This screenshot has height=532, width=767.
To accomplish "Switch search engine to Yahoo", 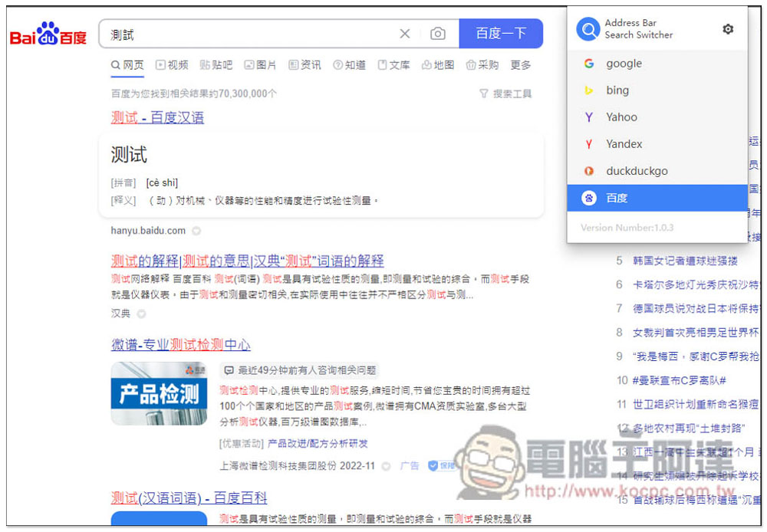I will click(x=657, y=117).
